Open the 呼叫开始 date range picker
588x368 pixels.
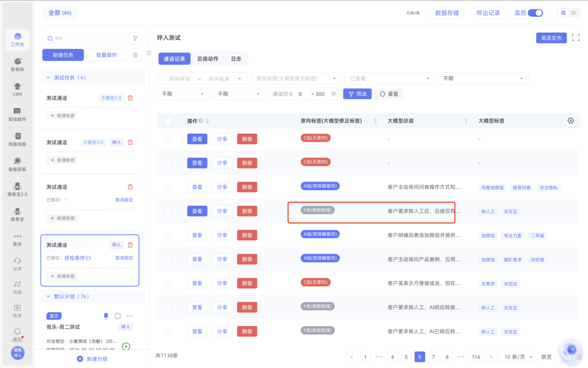pyautogui.click(x=202, y=79)
